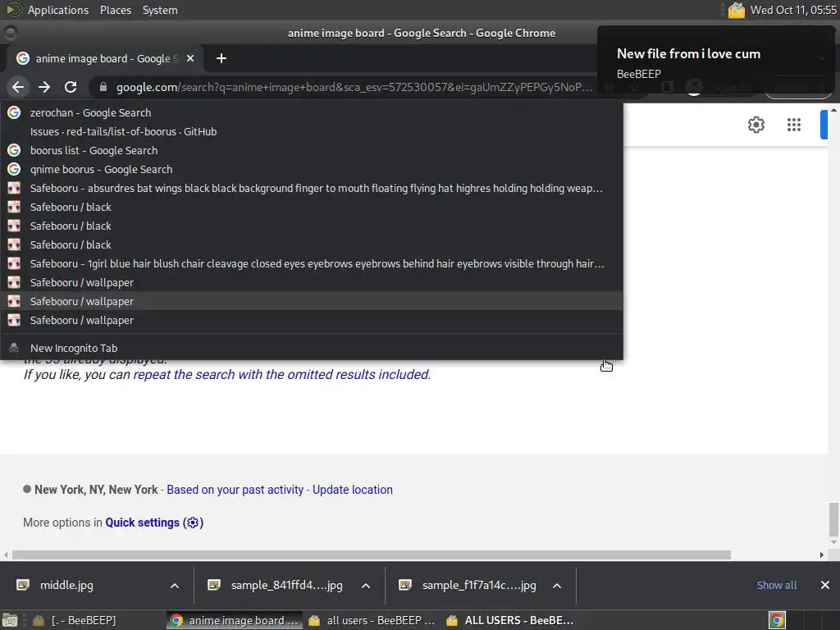Switch to all users - BeeBEEP taskbar window

pyautogui.click(x=372, y=620)
